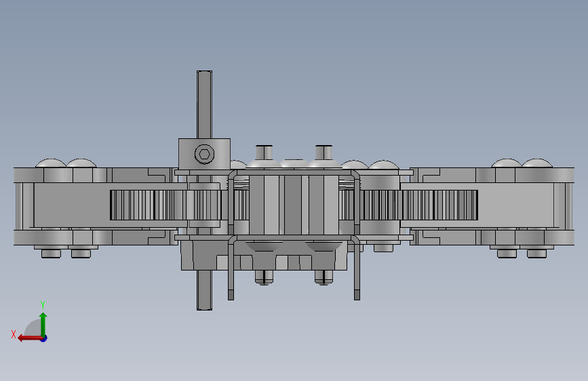The height and width of the screenshot is (381, 588).
Task: Select the shaft end below the housing
Action: pos(204,290)
